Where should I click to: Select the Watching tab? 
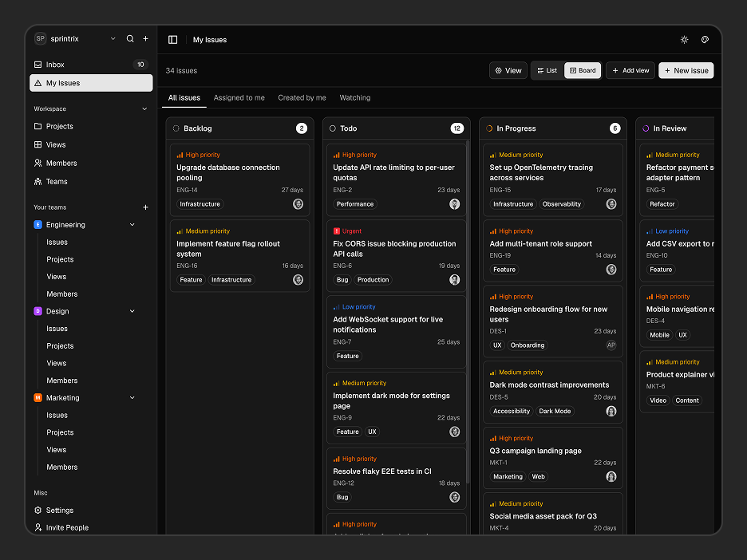click(355, 97)
